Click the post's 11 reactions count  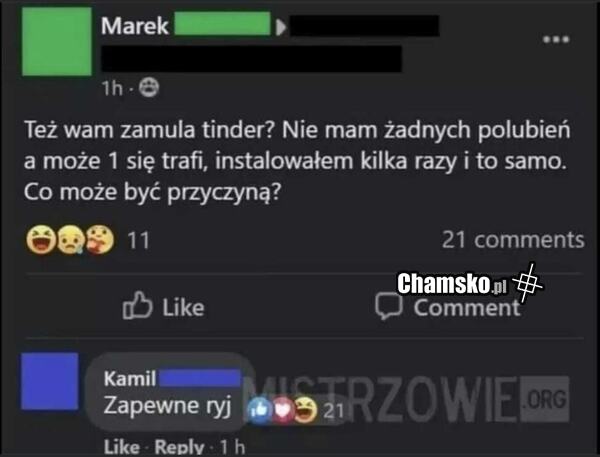(x=138, y=241)
